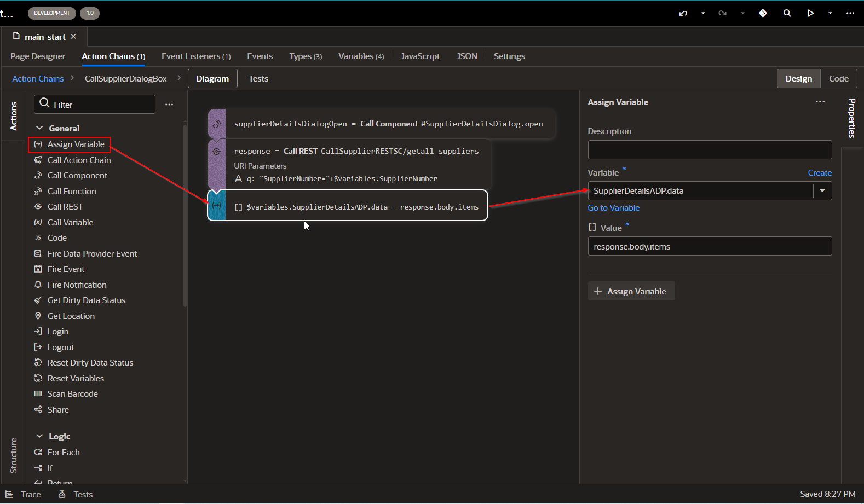Select the Call Component node in diagram
Screen dimensions: 864x504
pos(382,124)
